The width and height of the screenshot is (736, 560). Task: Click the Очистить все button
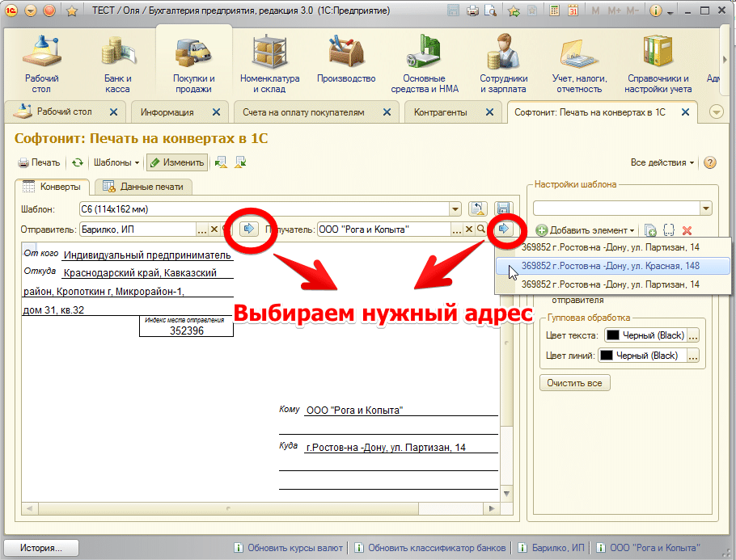coord(574,383)
